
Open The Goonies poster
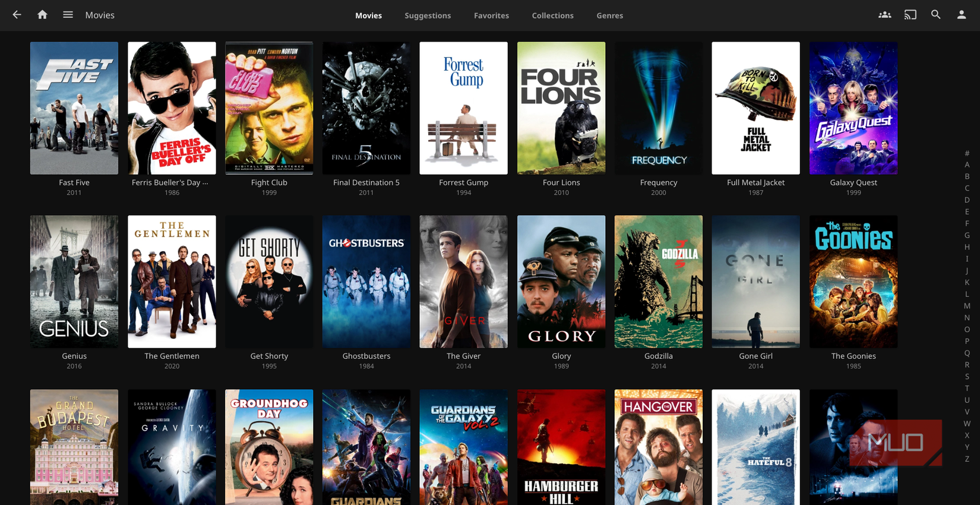pyautogui.click(x=853, y=282)
